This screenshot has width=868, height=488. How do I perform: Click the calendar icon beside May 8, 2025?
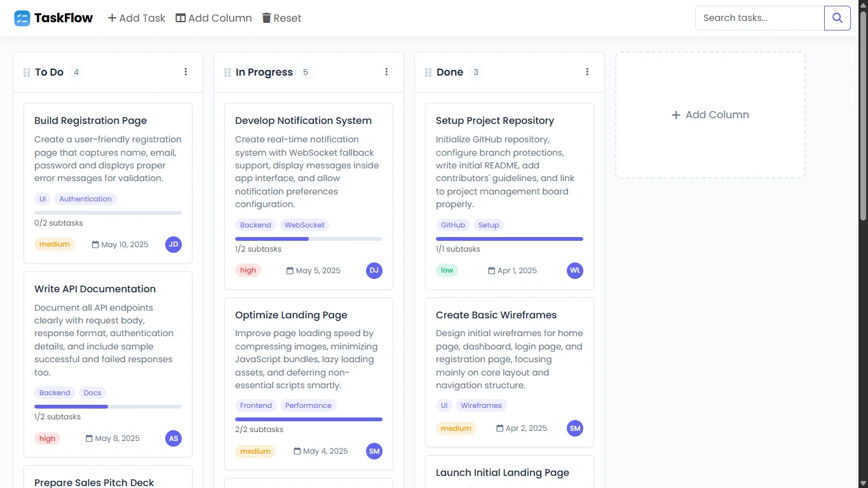(89, 438)
